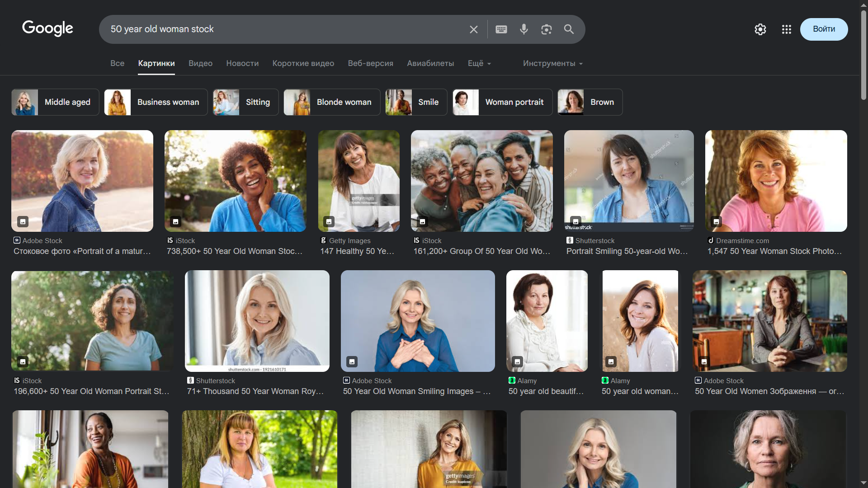Click the magnifying glass search icon

pyautogui.click(x=569, y=29)
